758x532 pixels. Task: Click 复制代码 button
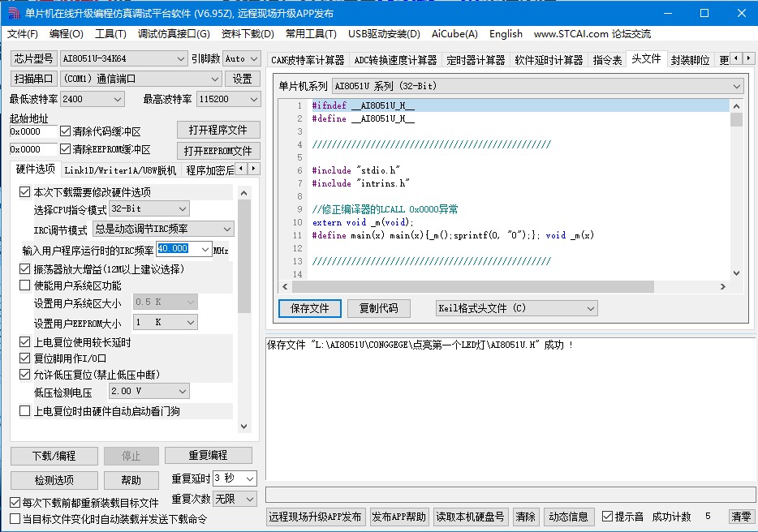tap(378, 308)
